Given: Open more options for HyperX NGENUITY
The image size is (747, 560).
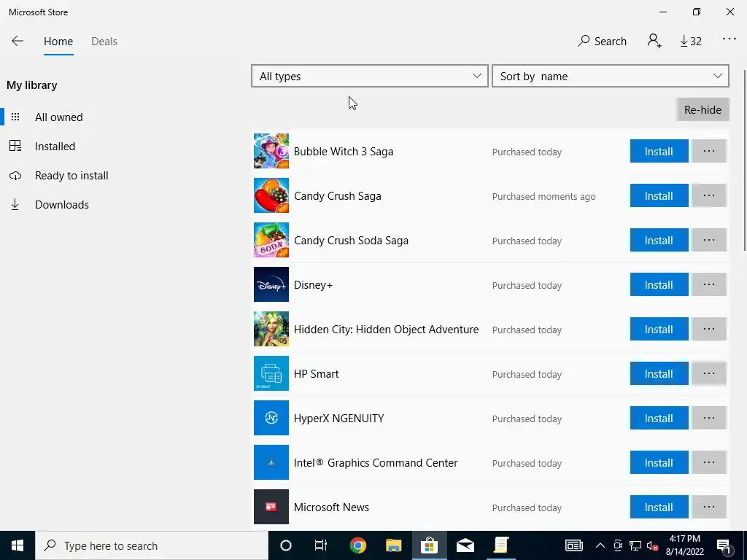Looking at the screenshot, I should click(x=709, y=418).
